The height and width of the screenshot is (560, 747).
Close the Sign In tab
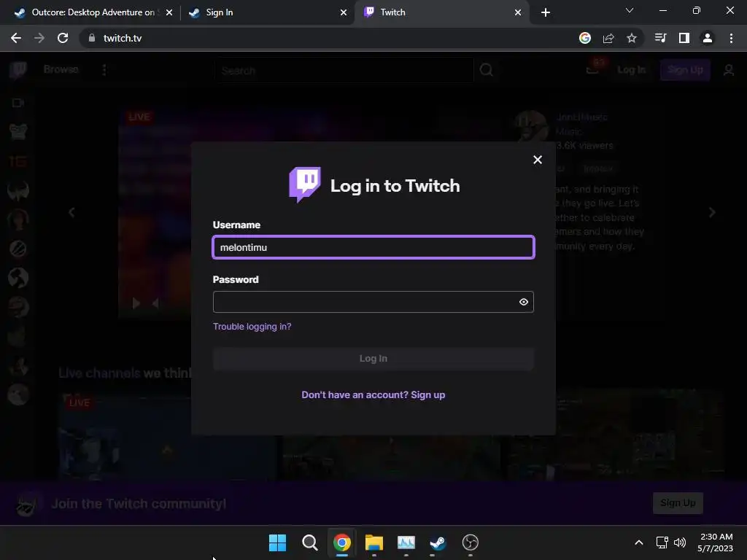click(344, 12)
